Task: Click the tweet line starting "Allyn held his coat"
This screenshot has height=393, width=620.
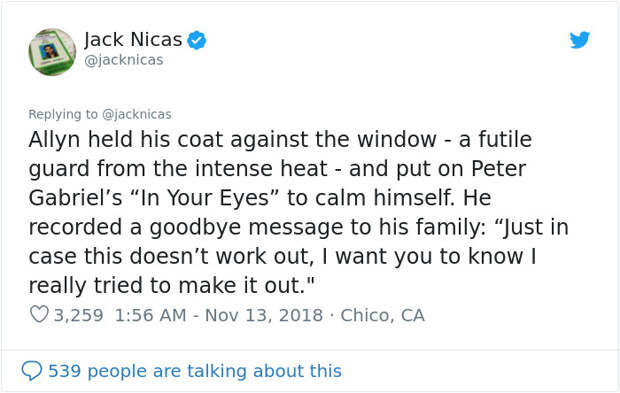Action: [x=280, y=139]
